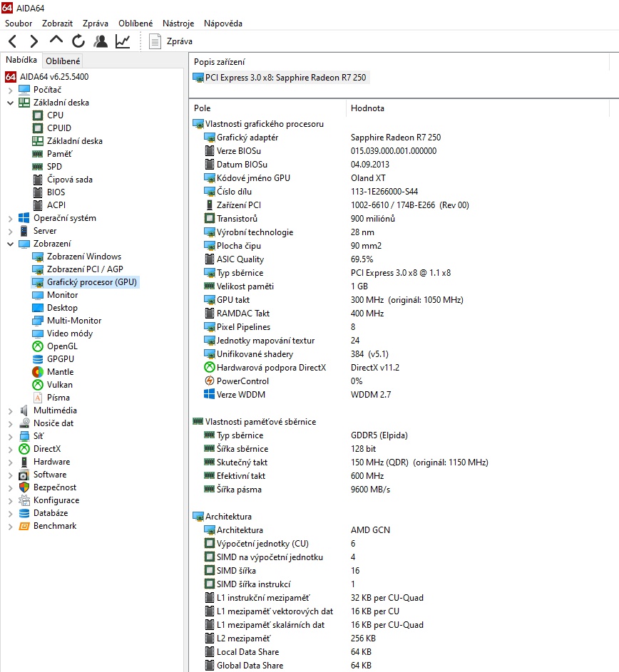Select the ASIC Quality row
Image resolution: width=619 pixels, height=672 pixels.
pos(240,259)
